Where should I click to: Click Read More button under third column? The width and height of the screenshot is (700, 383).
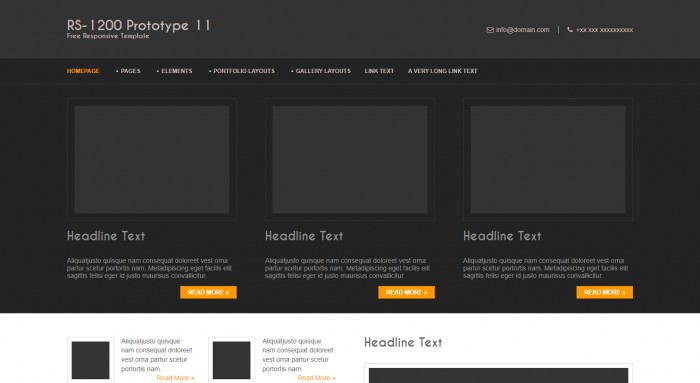pyautogui.click(x=604, y=292)
